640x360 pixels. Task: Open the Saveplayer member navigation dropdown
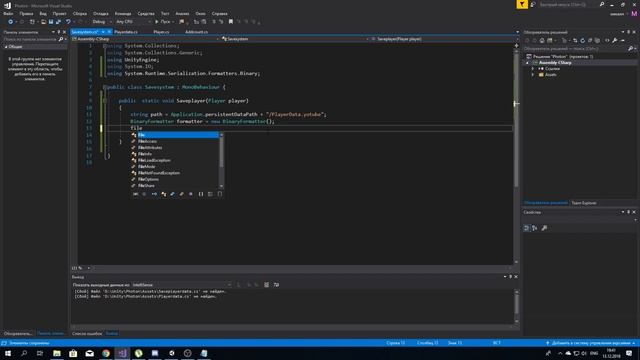click(442, 39)
